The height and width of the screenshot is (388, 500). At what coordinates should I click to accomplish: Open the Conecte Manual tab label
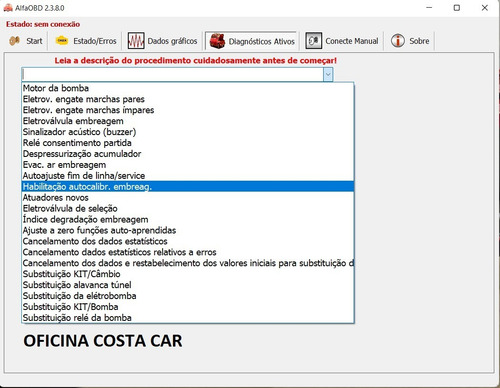pos(352,41)
